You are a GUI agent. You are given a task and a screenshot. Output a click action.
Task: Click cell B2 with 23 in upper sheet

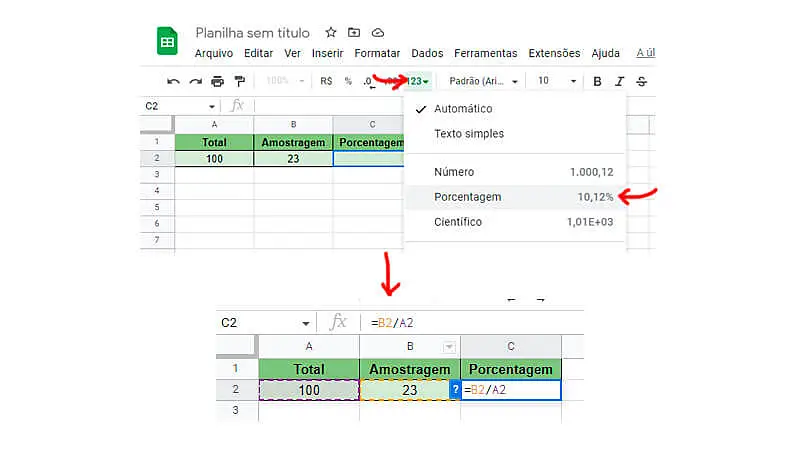tap(293, 159)
